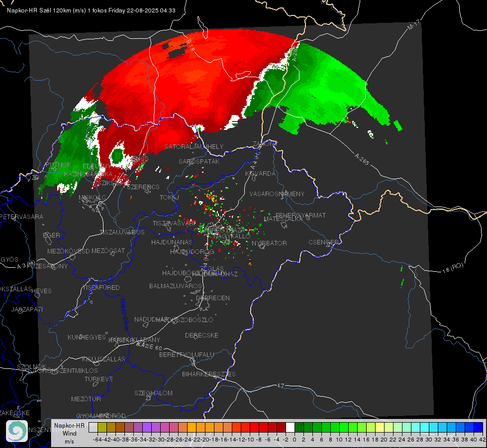Click the KISÚJSZÁLLÁS town label
The image size is (487, 448).
click(103, 359)
